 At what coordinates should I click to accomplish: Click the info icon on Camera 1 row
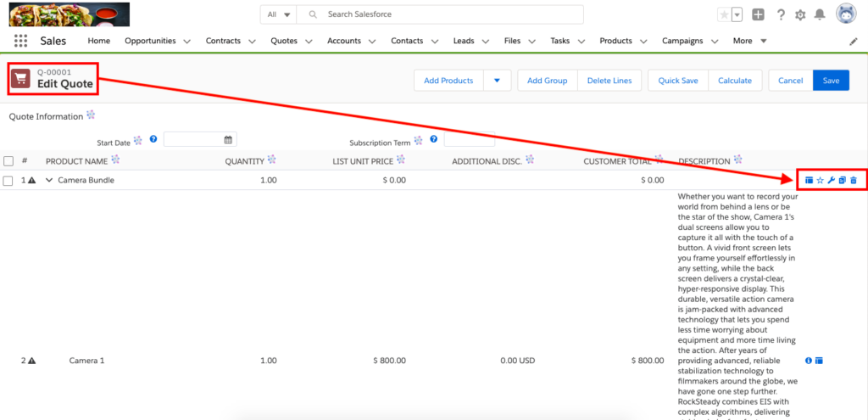[x=808, y=360]
